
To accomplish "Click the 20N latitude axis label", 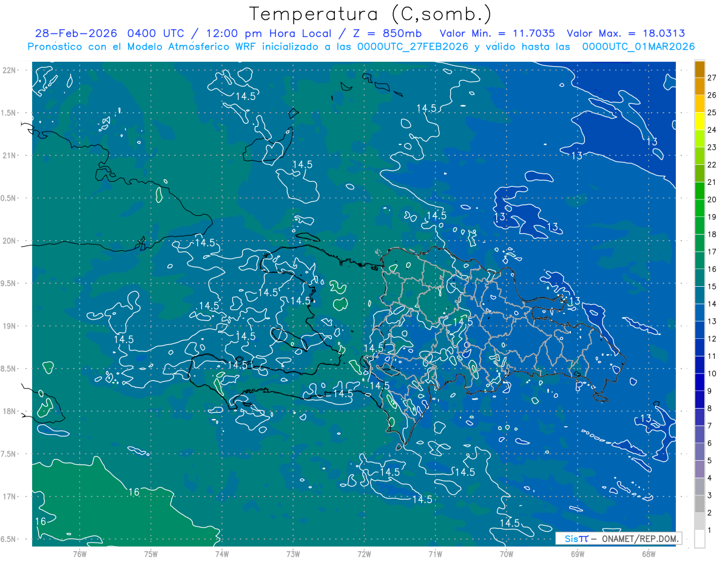I will pyautogui.click(x=10, y=241).
